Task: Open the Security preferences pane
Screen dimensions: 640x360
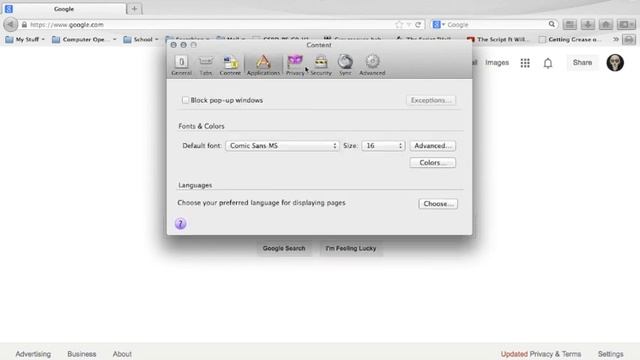Action: pyautogui.click(x=321, y=65)
